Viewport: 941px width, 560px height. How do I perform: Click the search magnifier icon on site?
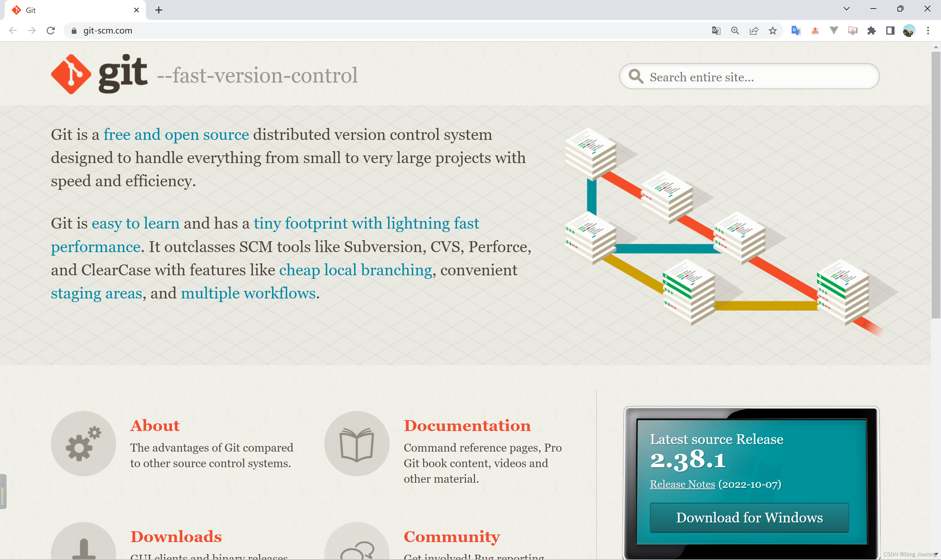point(636,76)
